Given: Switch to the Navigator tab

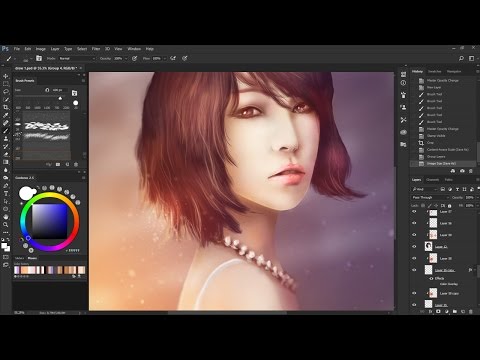Looking at the screenshot, I should click(454, 71).
